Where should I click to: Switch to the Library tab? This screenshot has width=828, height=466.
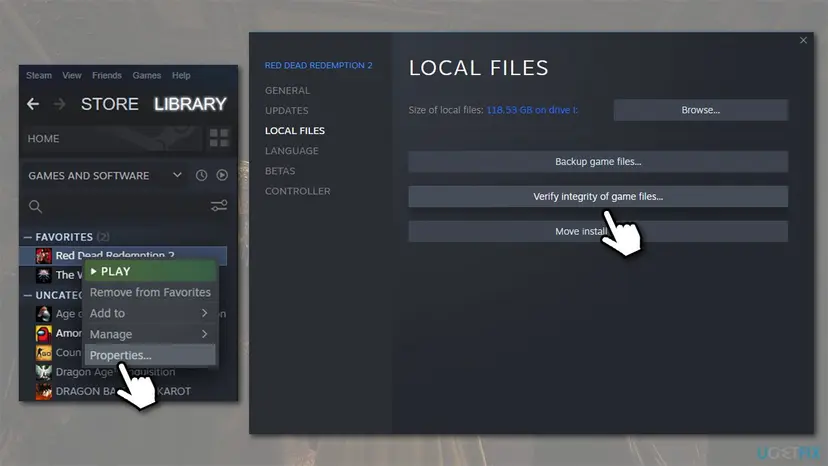click(190, 104)
